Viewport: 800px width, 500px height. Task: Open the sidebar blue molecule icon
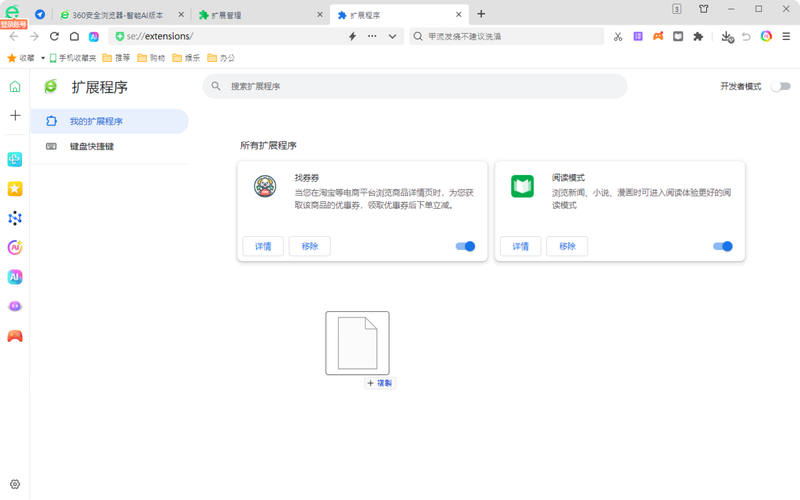(x=15, y=218)
